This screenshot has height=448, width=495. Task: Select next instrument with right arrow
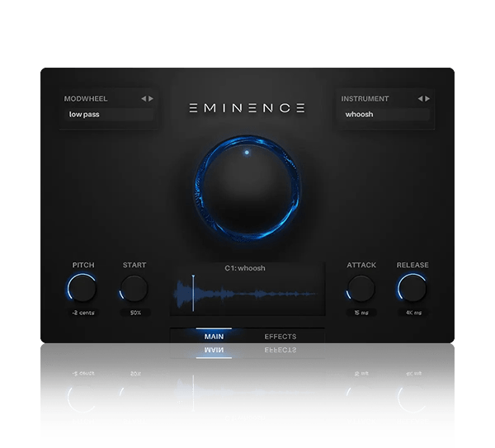[x=427, y=99]
